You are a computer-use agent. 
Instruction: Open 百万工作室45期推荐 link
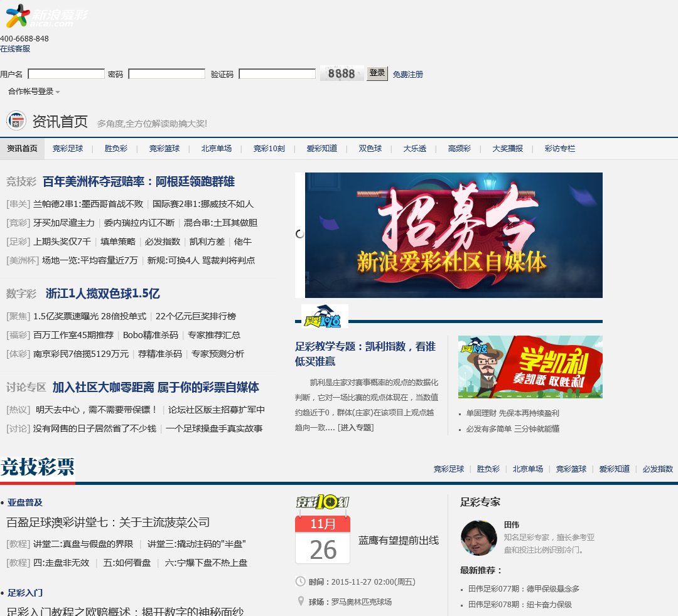tap(73, 335)
